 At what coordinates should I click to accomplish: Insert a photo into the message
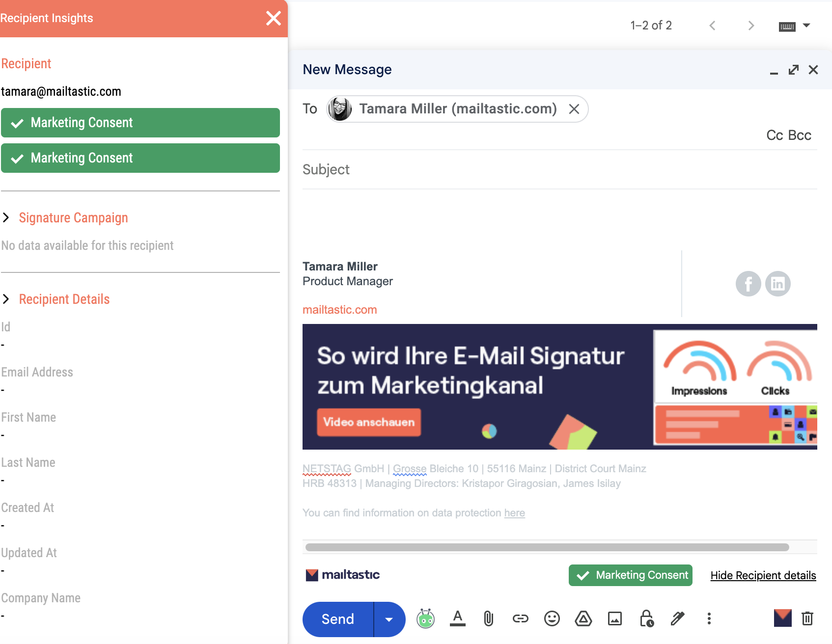coord(615,618)
